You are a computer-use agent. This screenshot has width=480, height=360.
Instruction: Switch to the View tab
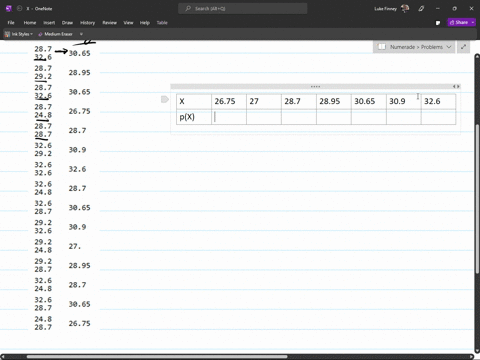click(x=128, y=23)
